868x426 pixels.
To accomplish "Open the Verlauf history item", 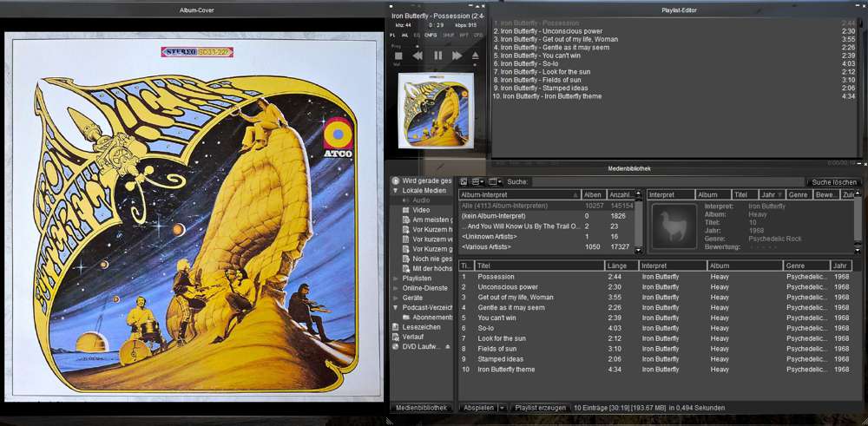I will point(411,337).
